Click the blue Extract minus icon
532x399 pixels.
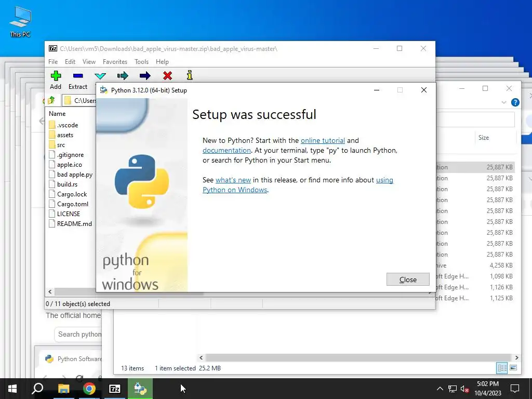coord(78,76)
